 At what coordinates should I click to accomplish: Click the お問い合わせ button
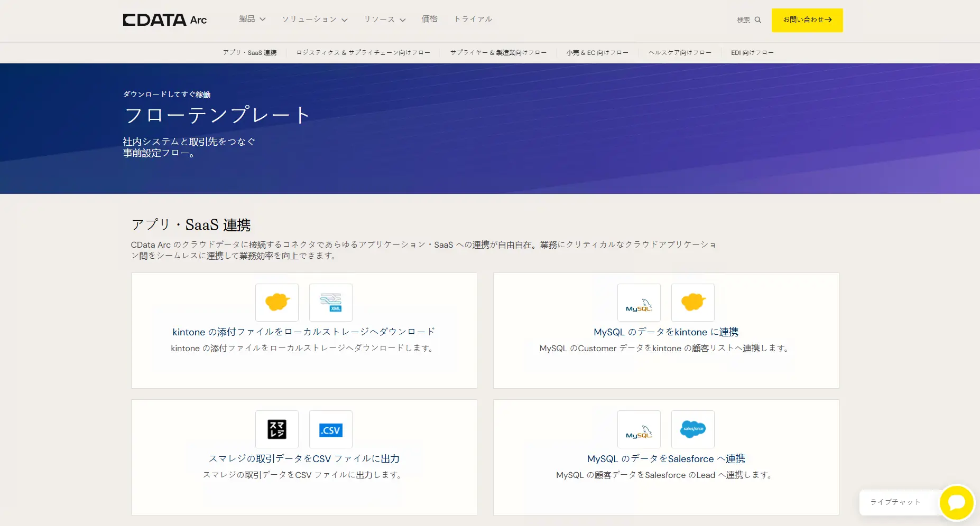pyautogui.click(x=807, y=20)
